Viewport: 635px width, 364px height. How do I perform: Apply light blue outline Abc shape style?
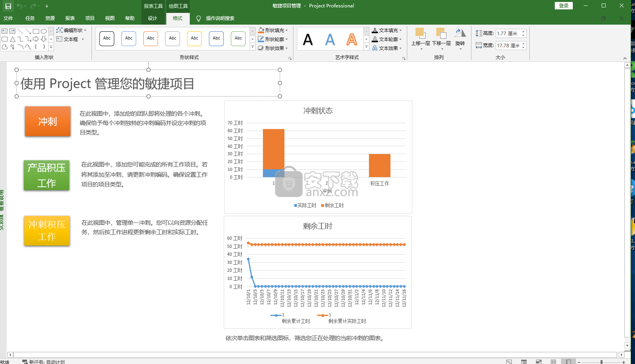(129, 38)
